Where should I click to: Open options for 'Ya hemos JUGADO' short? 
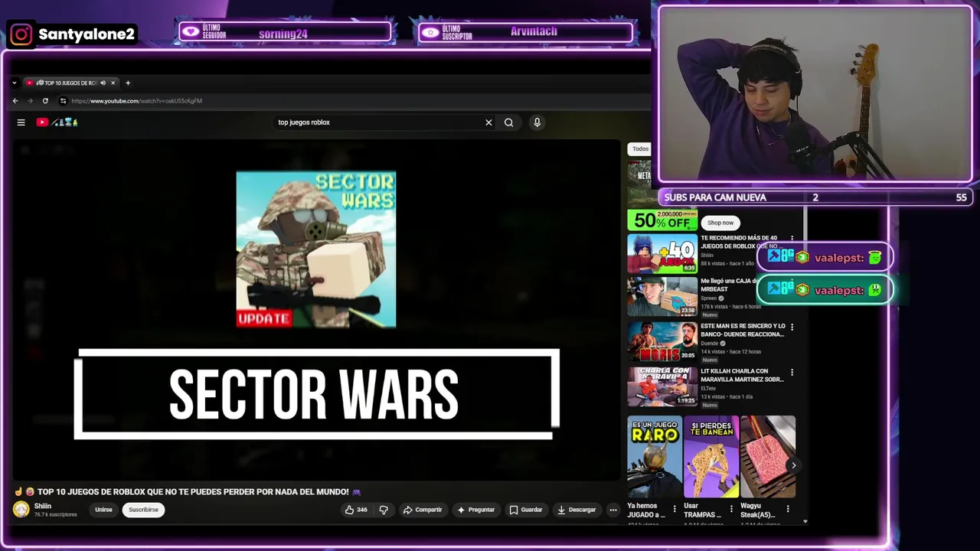point(675,508)
